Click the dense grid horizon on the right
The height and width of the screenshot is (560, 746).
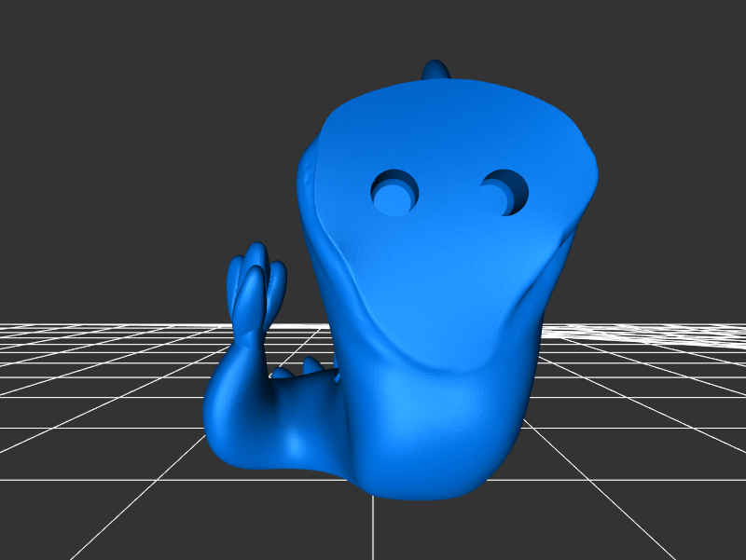671,333
